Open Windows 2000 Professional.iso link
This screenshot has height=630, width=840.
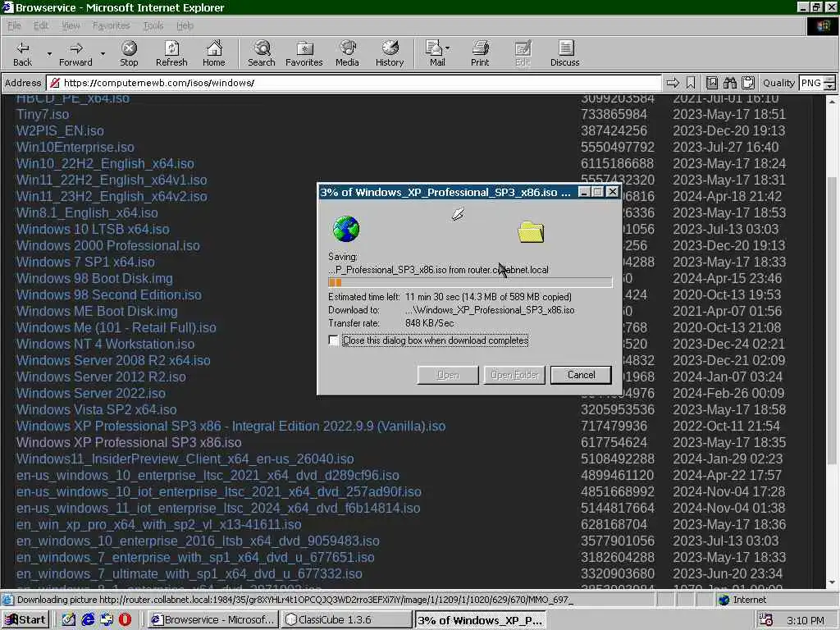coord(107,245)
